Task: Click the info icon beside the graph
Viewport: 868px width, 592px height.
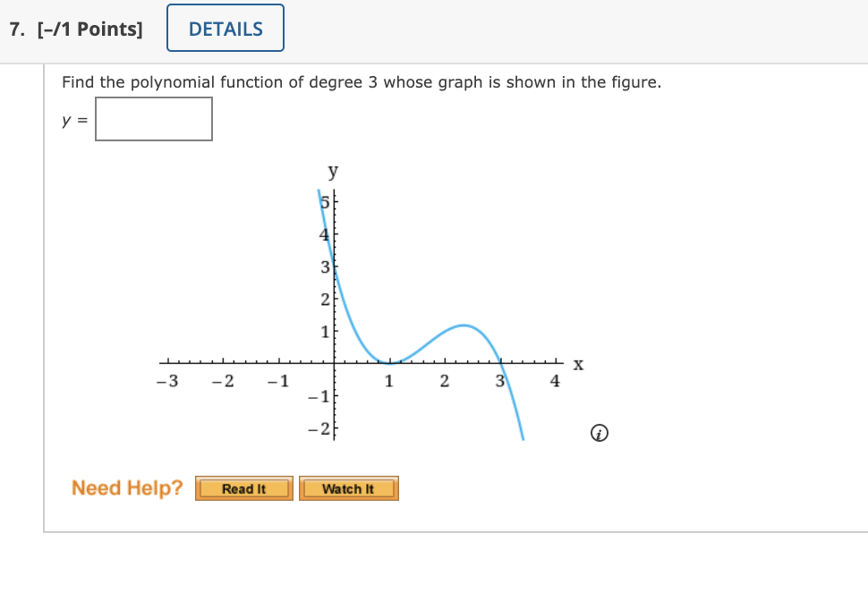Action: pos(599,433)
